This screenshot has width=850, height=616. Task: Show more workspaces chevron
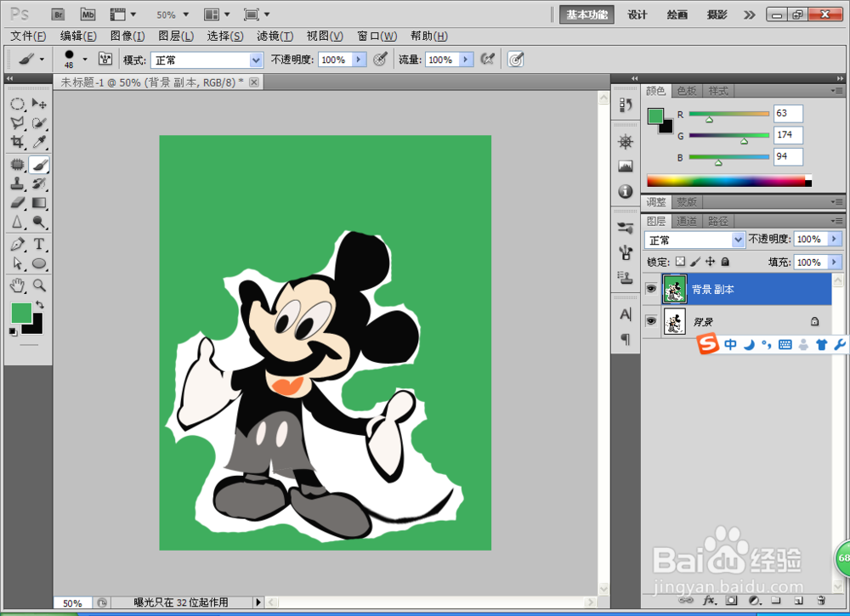[x=749, y=14]
